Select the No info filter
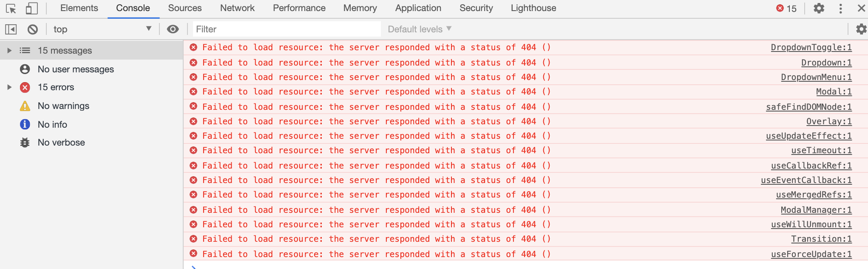Screen dimensions: 868x269 tap(53, 124)
